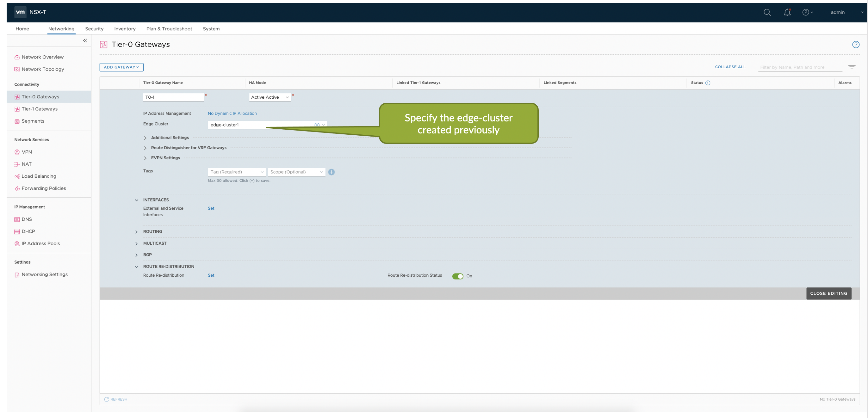The height and width of the screenshot is (418, 868).
Task: Click the CLOSE EDITING button
Action: pyautogui.click(x=828, y=293)
